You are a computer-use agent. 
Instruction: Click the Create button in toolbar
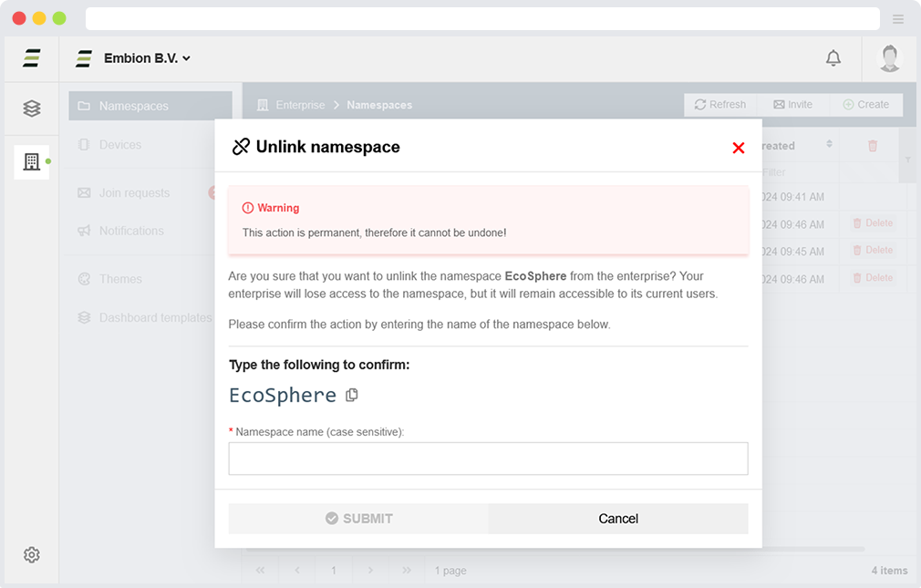[x=865, y=105]
